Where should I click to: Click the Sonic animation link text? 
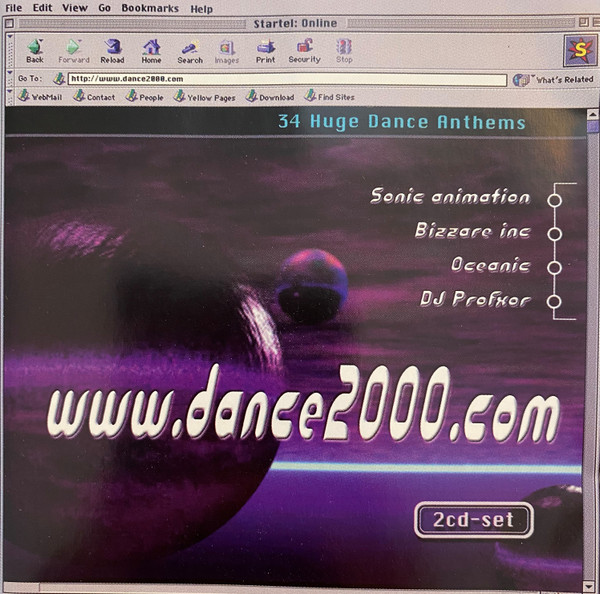pyautogui.click(x=450, y=196)
